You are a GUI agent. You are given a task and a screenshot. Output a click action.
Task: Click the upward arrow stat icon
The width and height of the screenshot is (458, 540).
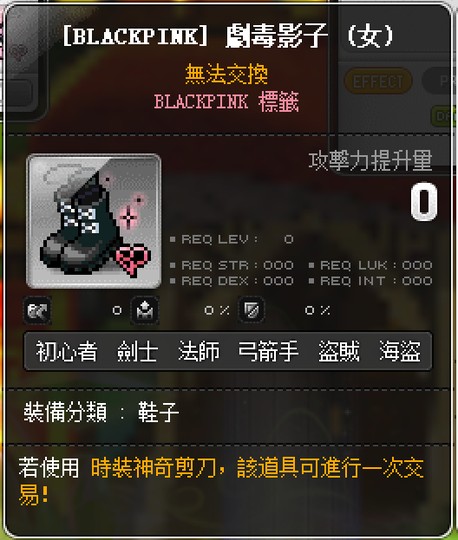(x=145, y=310)
